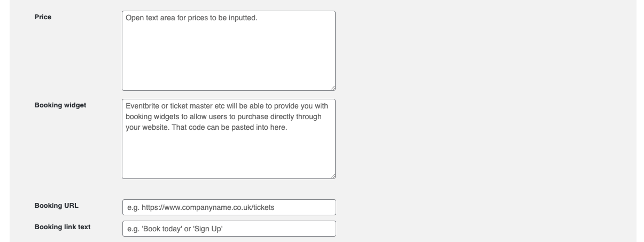644x242 pixels.
Task: Select the Booking link text field
Action: [x=229, y=229]
